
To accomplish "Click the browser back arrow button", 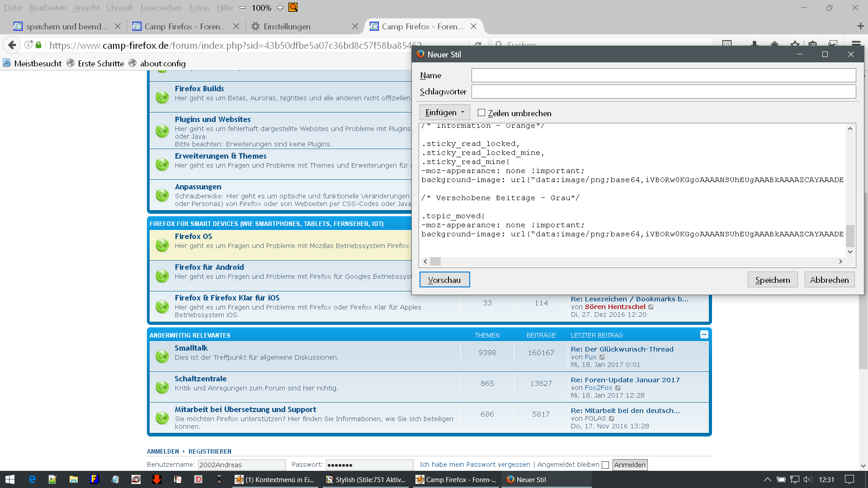I will click(12, 45).
